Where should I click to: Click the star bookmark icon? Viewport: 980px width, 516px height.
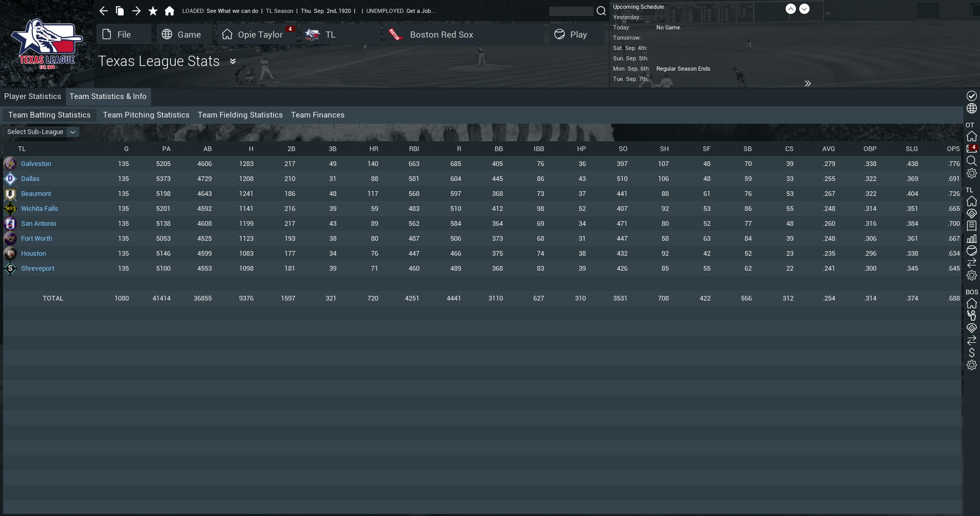pos(153,11)
